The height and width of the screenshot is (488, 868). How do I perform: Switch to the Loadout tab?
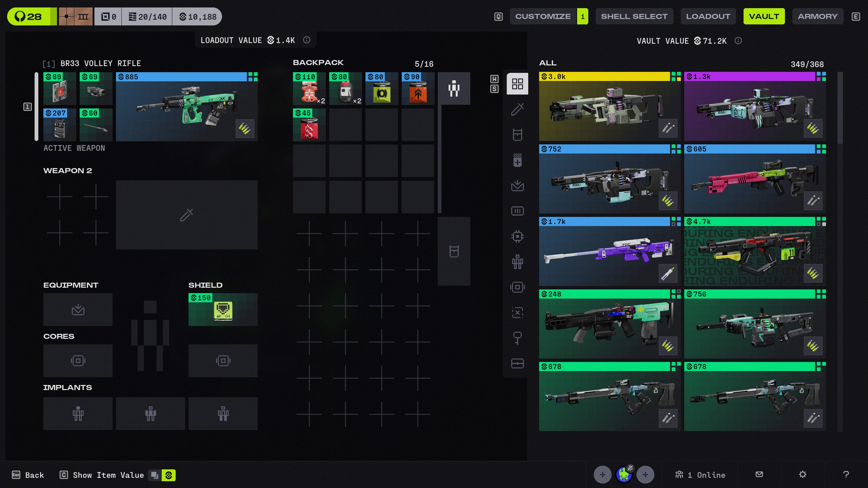coord(708,16)
